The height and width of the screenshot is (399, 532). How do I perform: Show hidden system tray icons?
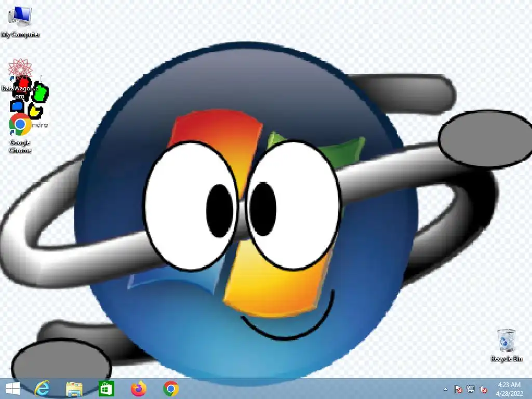445,389
